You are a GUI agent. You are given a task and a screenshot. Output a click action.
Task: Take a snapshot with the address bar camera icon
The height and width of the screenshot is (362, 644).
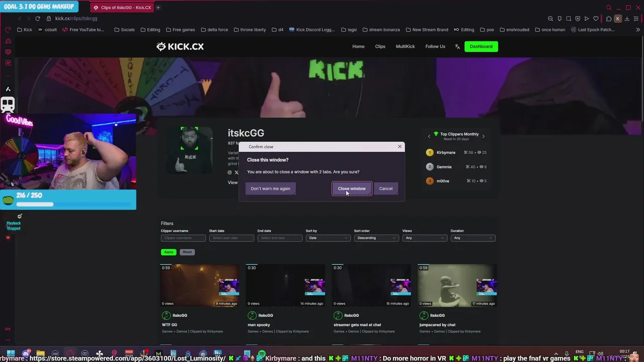click(569, 19)
